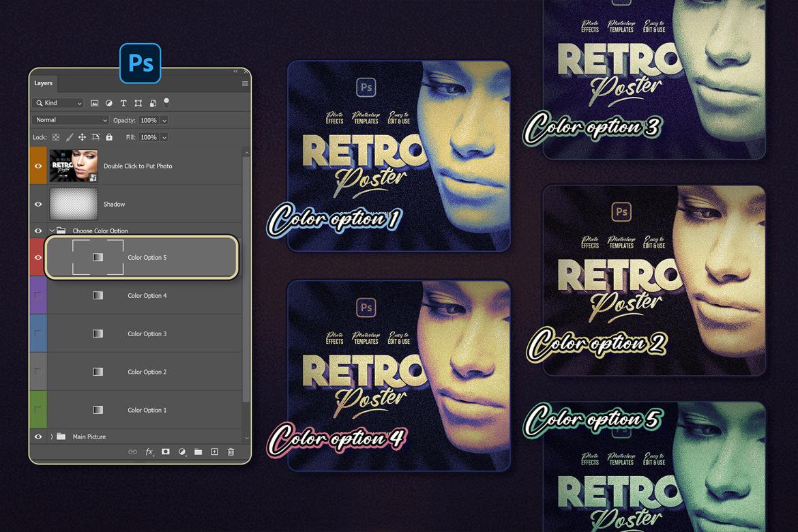Click the Choose Color Option group name
This screenshot has width=798, height=532.
point(100,231)
